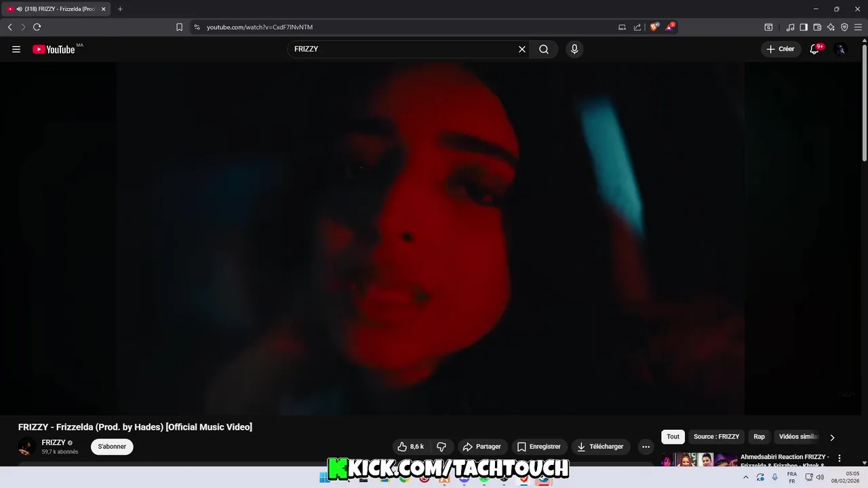This screenshot has width=868, height=488.
Task: Open Brave Playlist music note icon
Action: [790, 27]
